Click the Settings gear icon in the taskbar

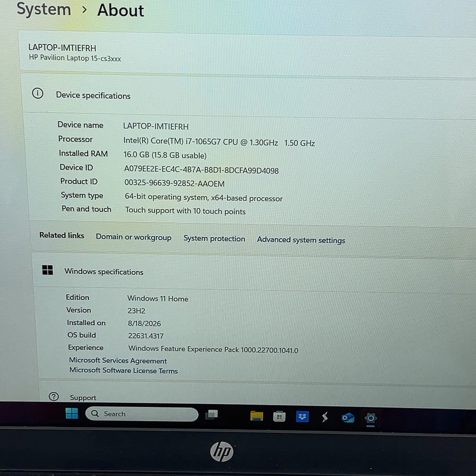(x=370, y=418)
